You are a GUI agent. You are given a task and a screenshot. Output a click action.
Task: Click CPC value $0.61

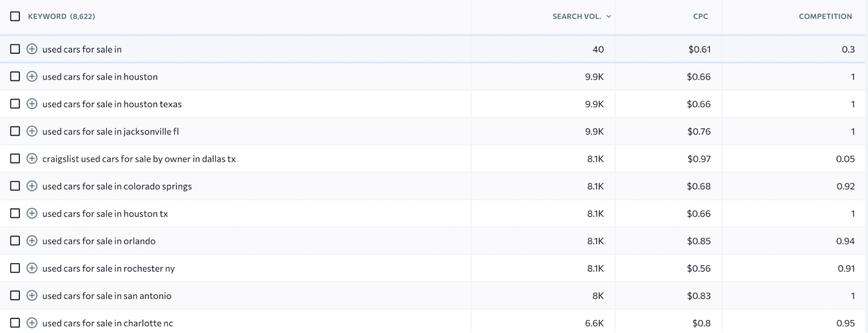point(700,49)
